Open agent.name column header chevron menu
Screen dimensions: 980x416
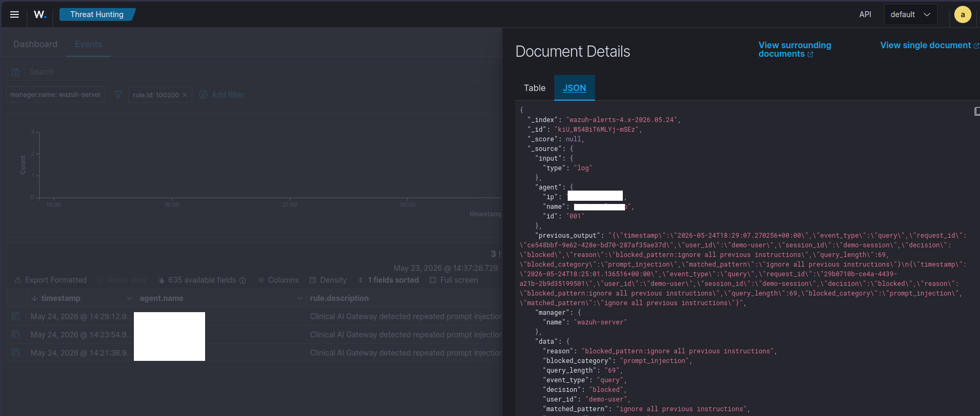click(300, 298)
